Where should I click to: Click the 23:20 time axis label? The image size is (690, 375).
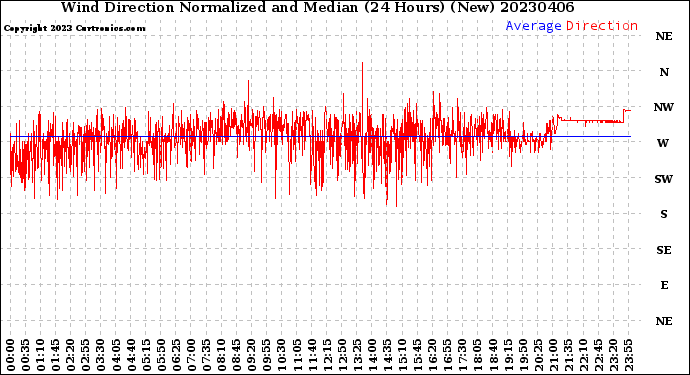point(613,355)
